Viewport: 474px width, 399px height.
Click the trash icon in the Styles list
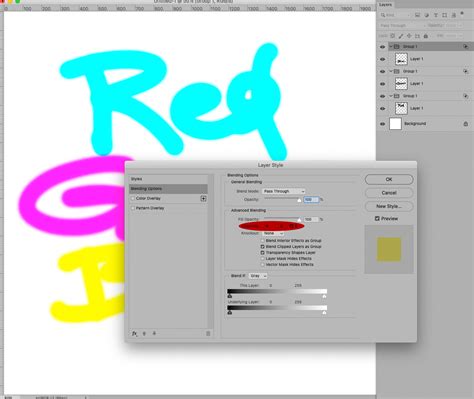tap(208, 333)
